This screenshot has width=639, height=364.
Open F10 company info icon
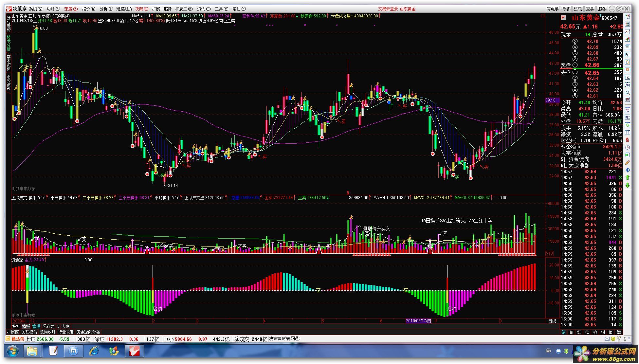[x=628, y=54]
